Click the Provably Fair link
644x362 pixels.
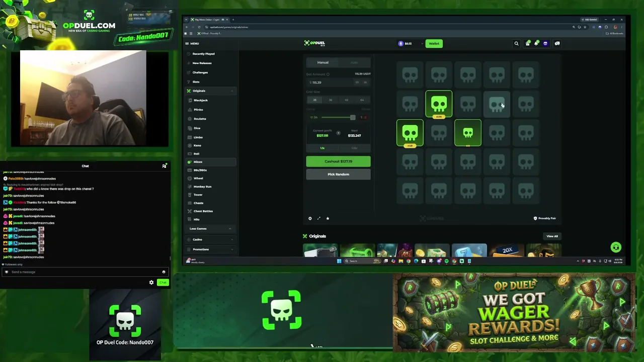545,219
